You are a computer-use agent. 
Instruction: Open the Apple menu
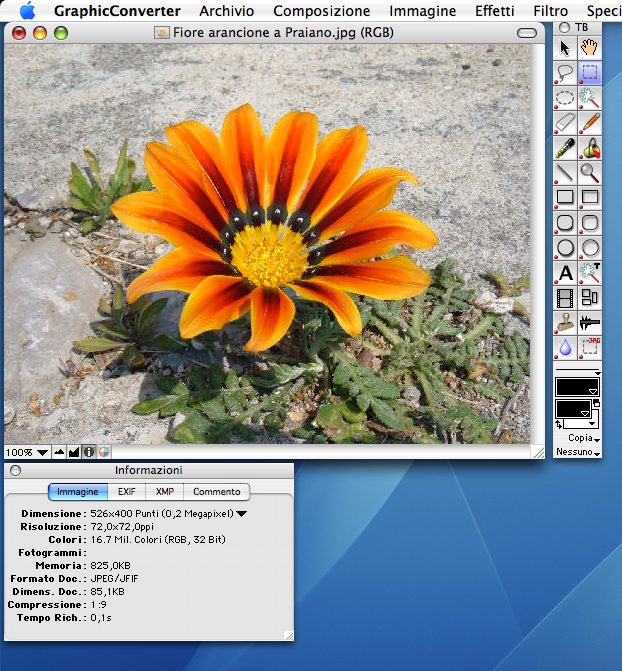[27, 11]
